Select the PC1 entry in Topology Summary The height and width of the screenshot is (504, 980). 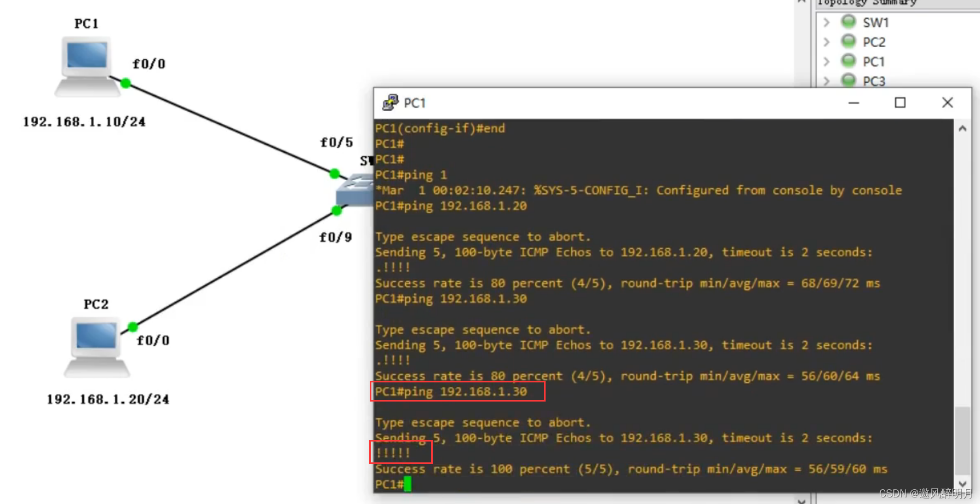(874, 61)
